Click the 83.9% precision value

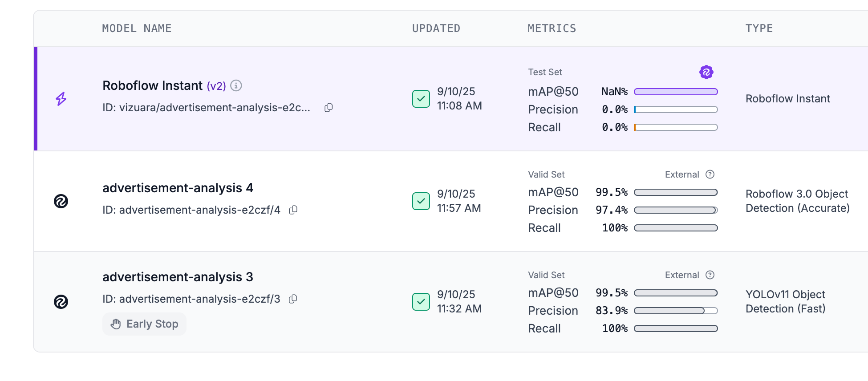point(612,311)
